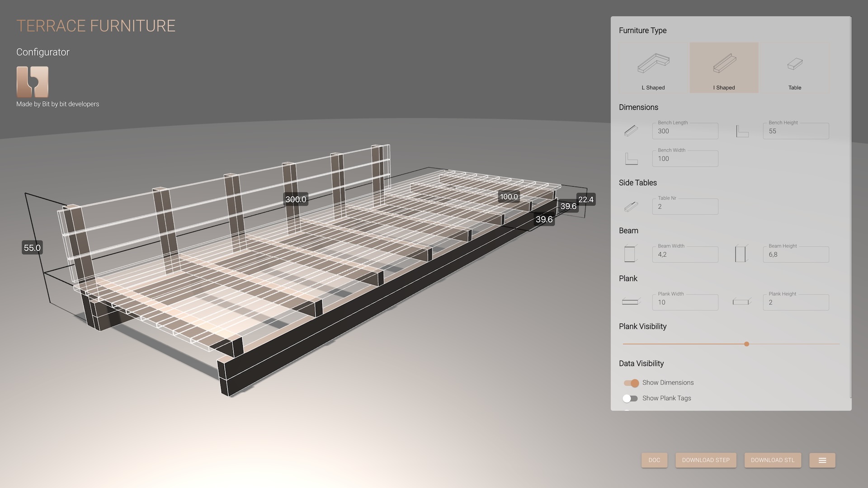
Task: Focus the Plank Height input field
Action: (x=796, y=302)
